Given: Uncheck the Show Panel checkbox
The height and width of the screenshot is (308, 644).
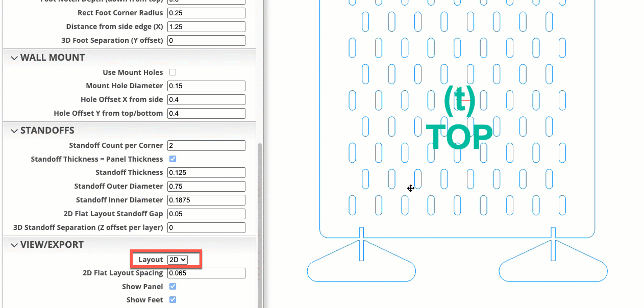Looking at the screenshot, I should pyautogui.click(x=172, y=287).
